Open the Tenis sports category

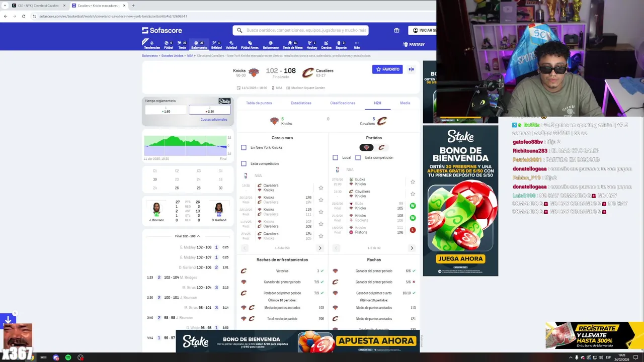click(182, 45)
